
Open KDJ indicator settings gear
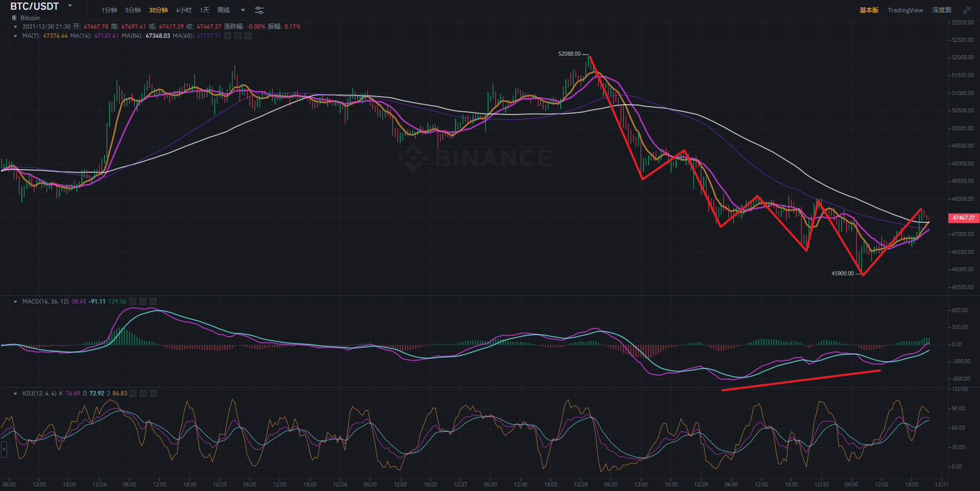pyautogui.click(x=143, y=393)
